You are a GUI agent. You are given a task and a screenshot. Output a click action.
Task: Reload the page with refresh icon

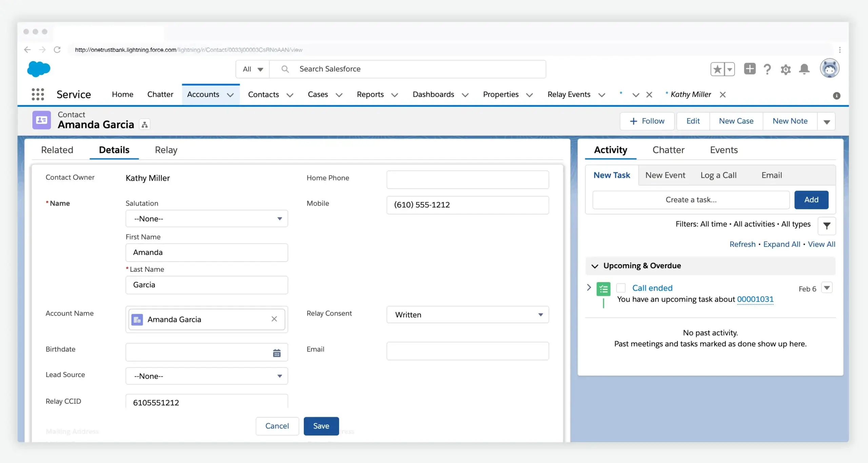coord(57,50)
